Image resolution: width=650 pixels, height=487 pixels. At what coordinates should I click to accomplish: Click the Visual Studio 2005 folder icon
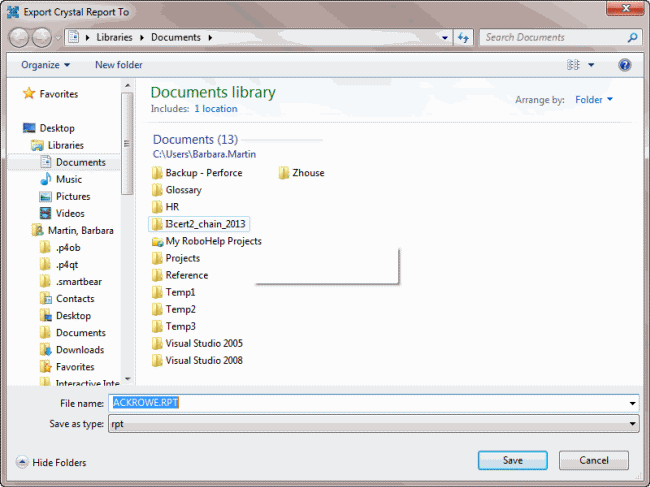157,343
